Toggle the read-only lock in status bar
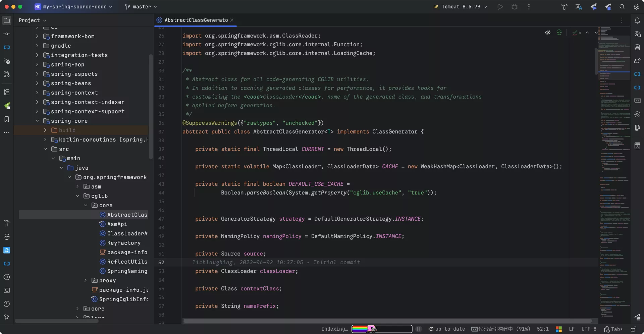This screenshot has height=334, width=644. tap(633, 329)
